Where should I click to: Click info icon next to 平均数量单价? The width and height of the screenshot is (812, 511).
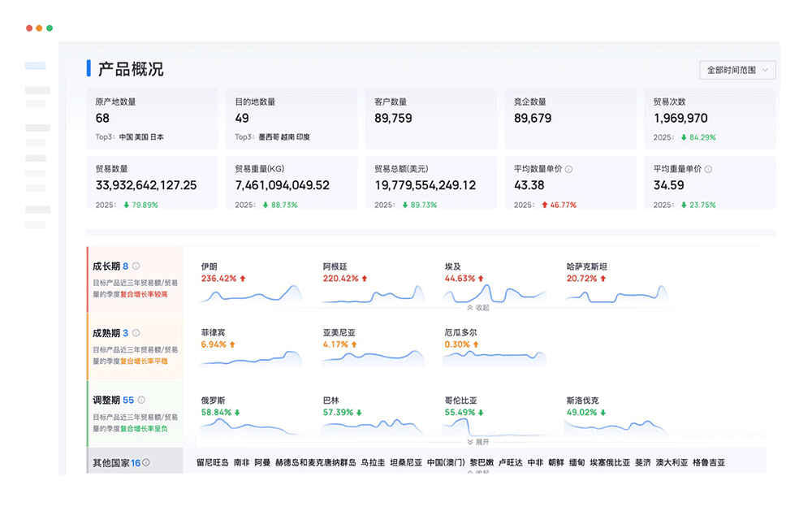pos(568,169)
